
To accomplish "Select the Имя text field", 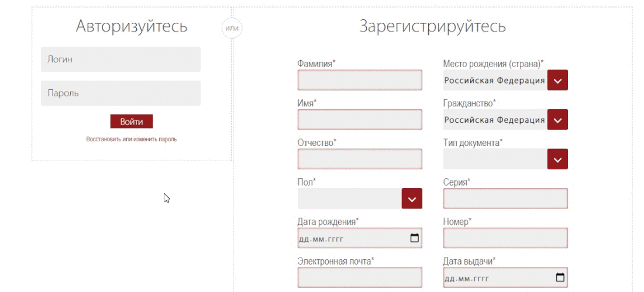I will point(360,120).
